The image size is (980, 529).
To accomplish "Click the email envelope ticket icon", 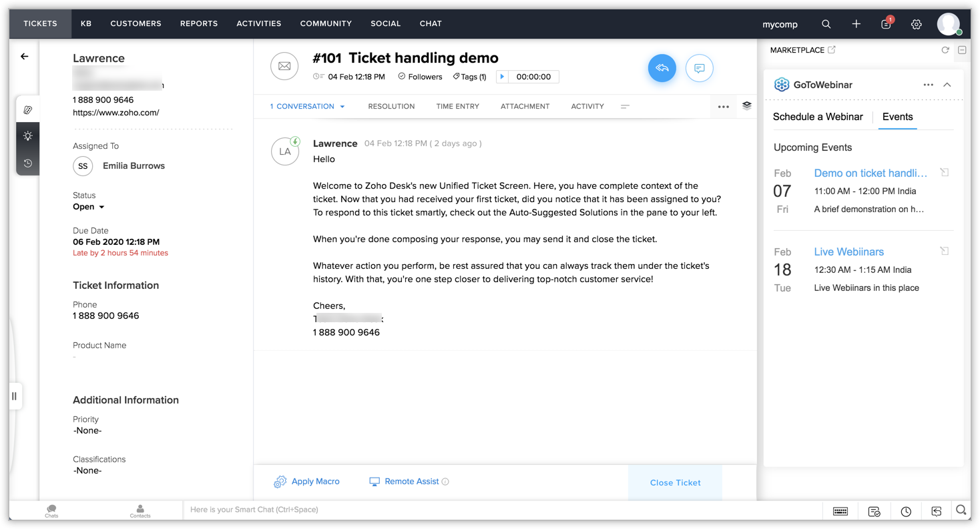I will (x=284, y=66).
